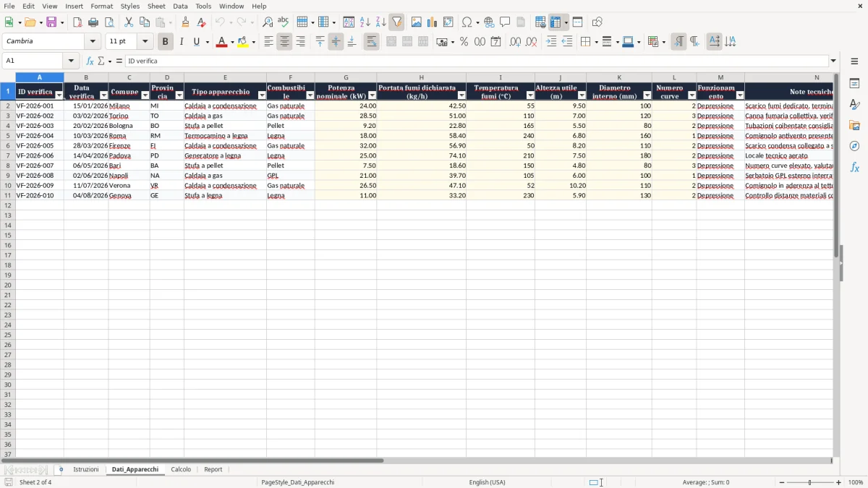This screenshot has height=488, width=868.
Task: Toggle Wrap Text
Action: pos(372,42)
